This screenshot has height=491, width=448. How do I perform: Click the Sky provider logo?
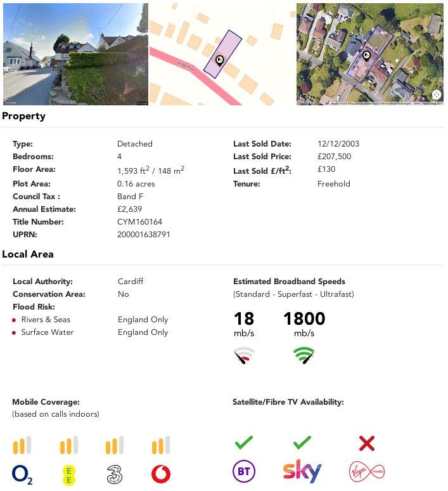pyautogui.click(x=302, y=471)
